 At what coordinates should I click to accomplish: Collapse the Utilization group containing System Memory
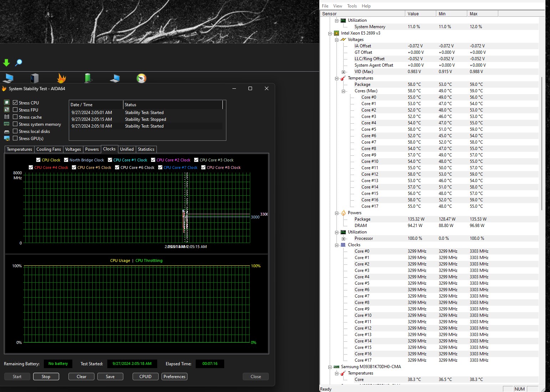(336, 21)
